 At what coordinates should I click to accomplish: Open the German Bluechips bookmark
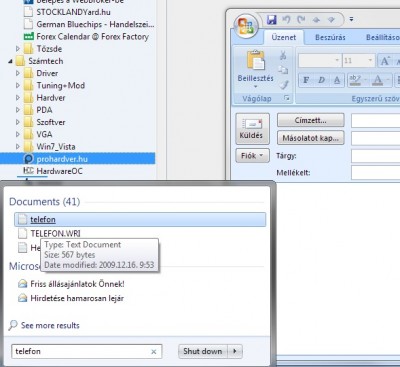pos(95,24)
